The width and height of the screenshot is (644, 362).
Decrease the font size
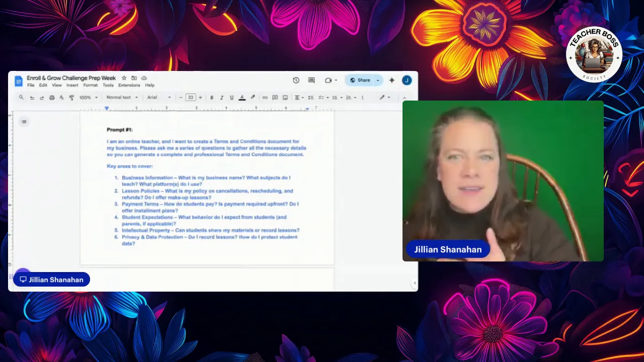(x=181, y=98)
